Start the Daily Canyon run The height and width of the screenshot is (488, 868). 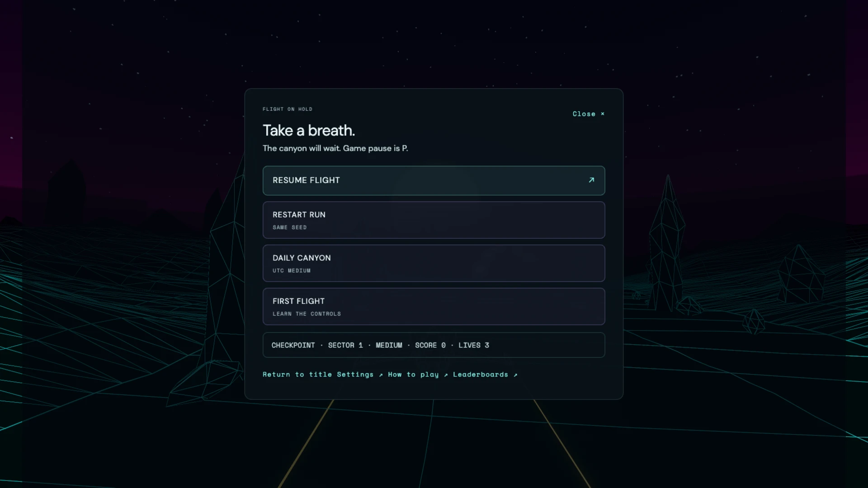pos(434,263)
